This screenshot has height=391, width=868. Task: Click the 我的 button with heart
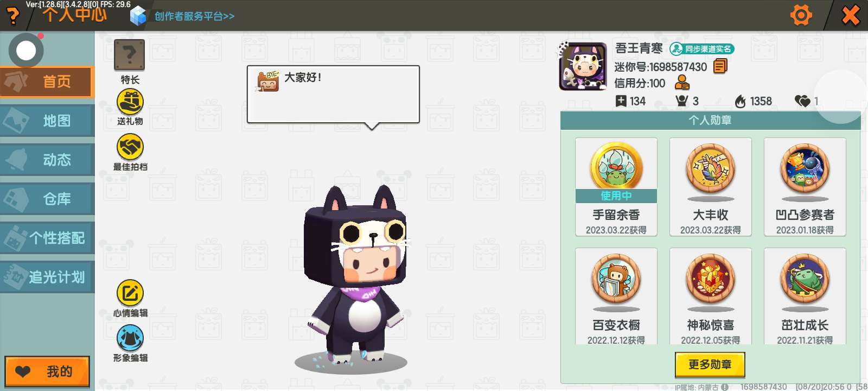point(47,371)
